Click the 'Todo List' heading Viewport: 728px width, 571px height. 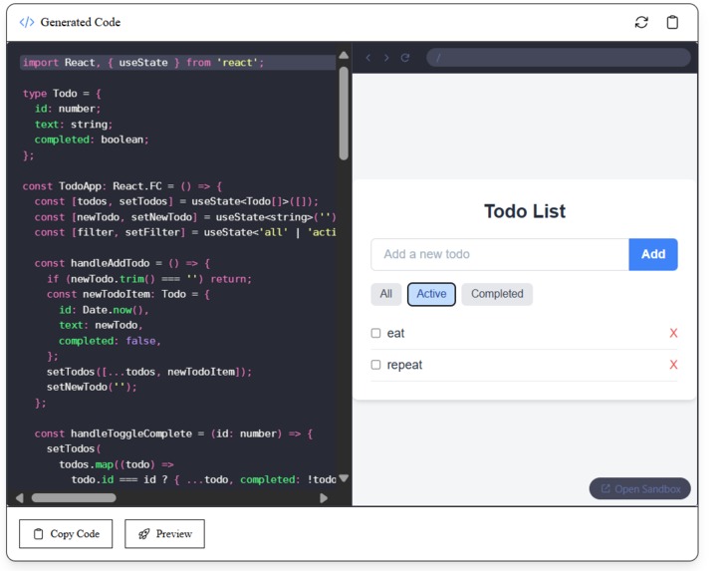[x=525, y=211]
